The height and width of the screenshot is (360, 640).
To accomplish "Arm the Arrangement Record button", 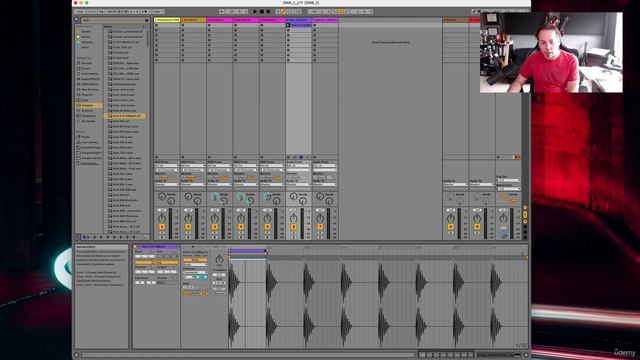I will (268, 11).
